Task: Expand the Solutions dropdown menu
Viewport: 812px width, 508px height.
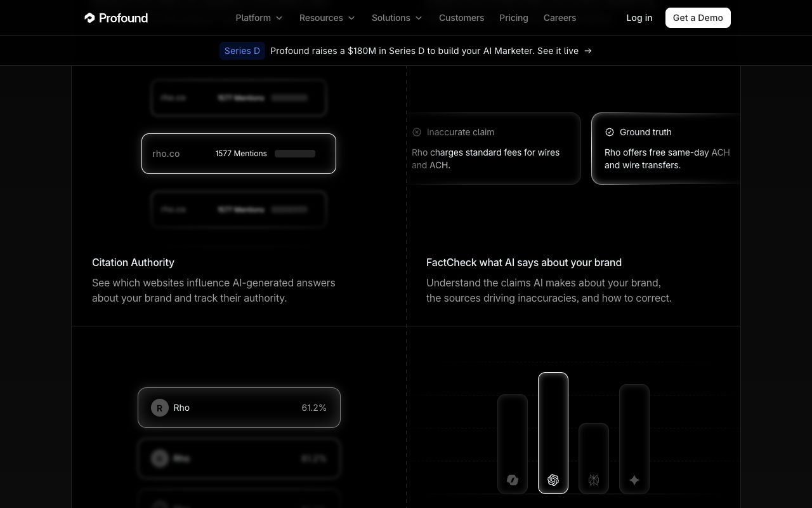Action: (397, 18)
